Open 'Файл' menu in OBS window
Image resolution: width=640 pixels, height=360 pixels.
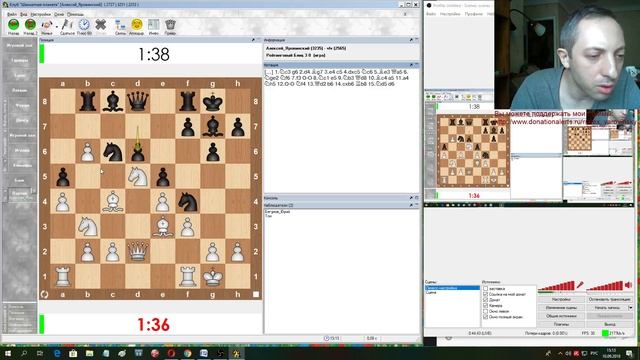431,14
